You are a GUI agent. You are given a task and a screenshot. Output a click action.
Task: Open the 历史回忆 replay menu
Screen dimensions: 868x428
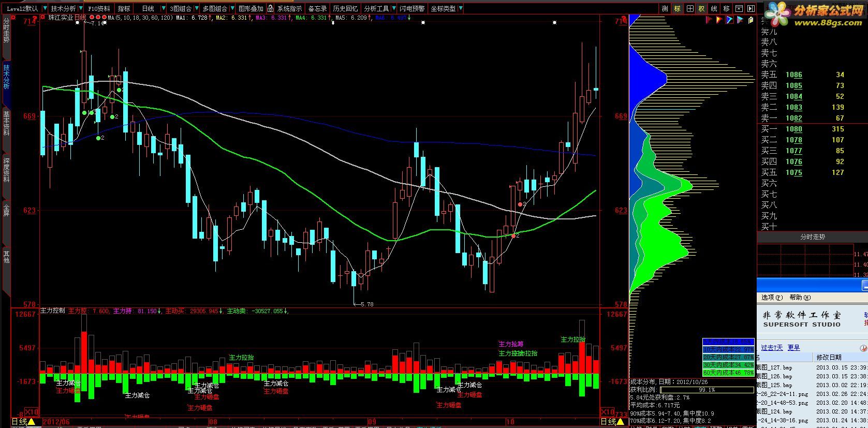pos(345,9)
